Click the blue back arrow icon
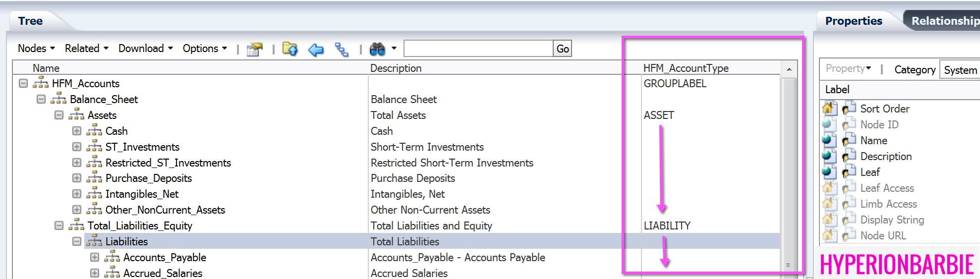Viewport: 980px width, 279px height. [x=316, y=49]
